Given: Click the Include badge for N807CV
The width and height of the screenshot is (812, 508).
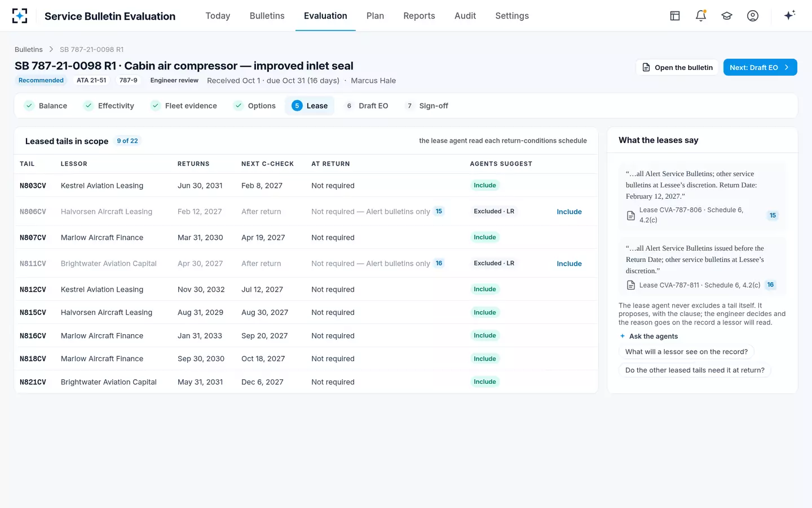Looking at the screenshot, I should [485, 237].
